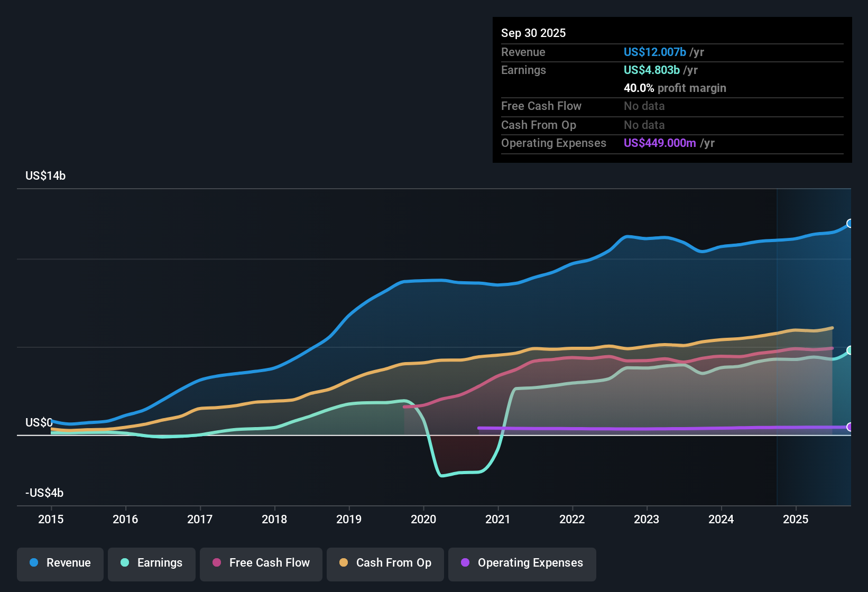Click the US$449.000m operating expenses value
The image size is (868, 592).
(x=660, y=143)
